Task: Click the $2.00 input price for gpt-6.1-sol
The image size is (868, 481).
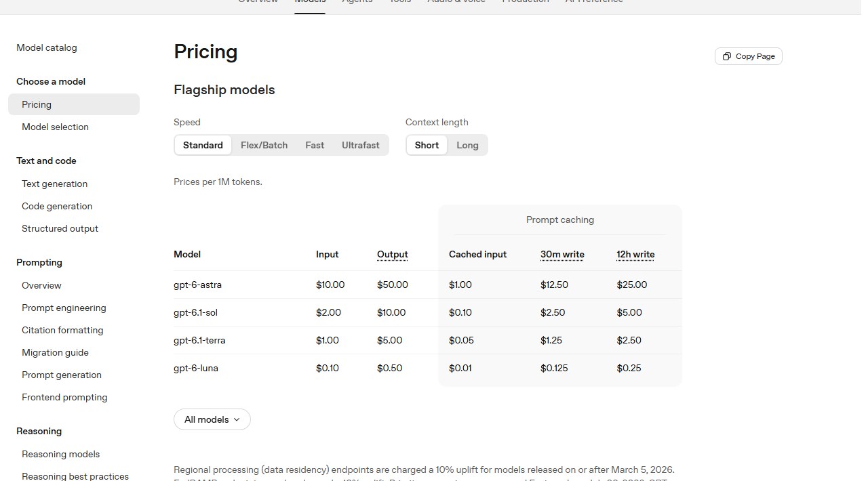Action: point(328,312)
